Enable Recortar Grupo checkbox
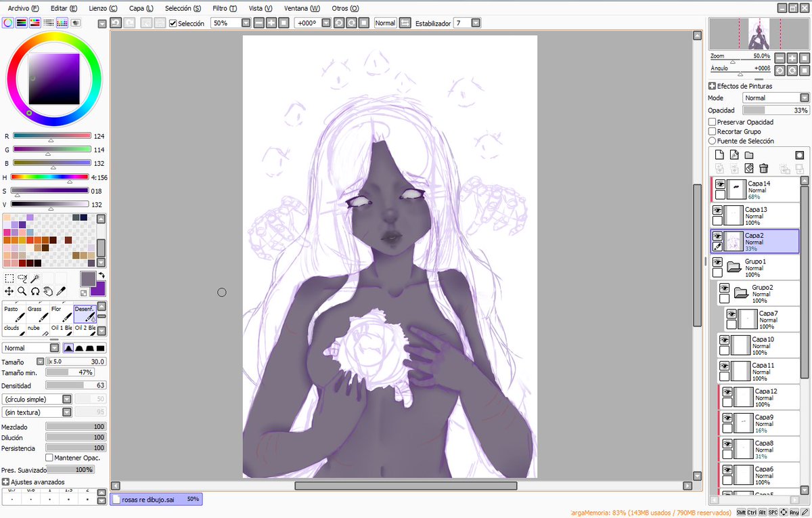 (x=712, y=131)
